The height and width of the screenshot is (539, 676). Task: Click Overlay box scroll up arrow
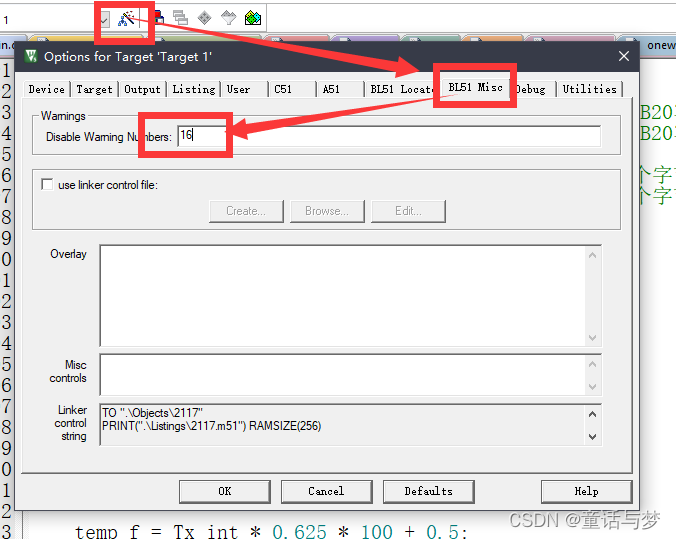point(592,255)
